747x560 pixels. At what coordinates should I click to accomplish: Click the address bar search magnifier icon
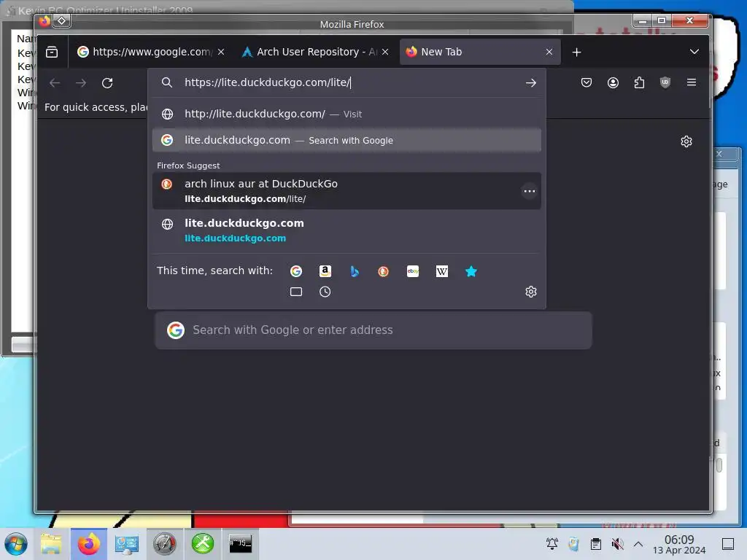coord(167,82)
